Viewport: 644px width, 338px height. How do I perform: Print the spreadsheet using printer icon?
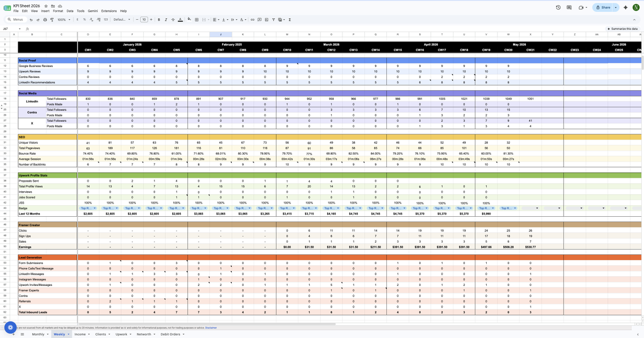(x=45, y=19)
